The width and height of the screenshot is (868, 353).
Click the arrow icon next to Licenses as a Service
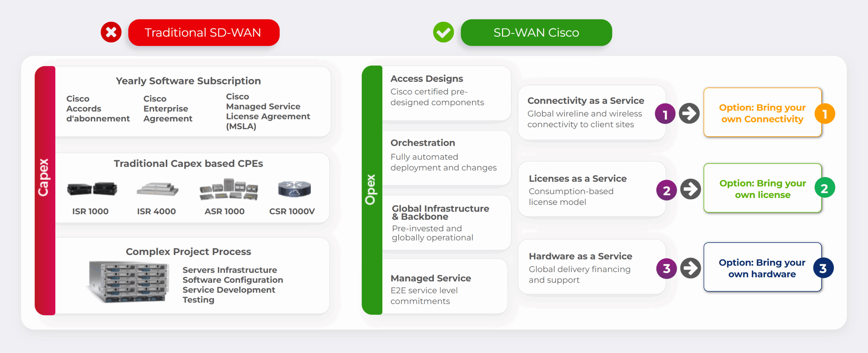pyautogui.click(x=690, y=189)
